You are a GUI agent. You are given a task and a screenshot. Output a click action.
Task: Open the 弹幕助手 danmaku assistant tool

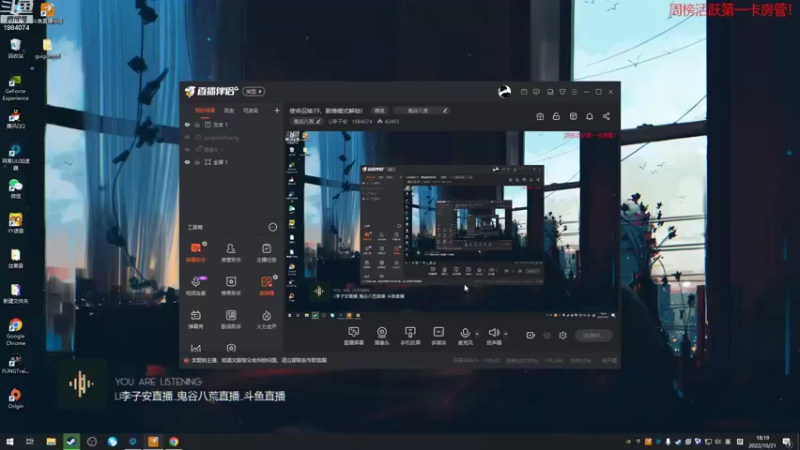click(196, 253)
